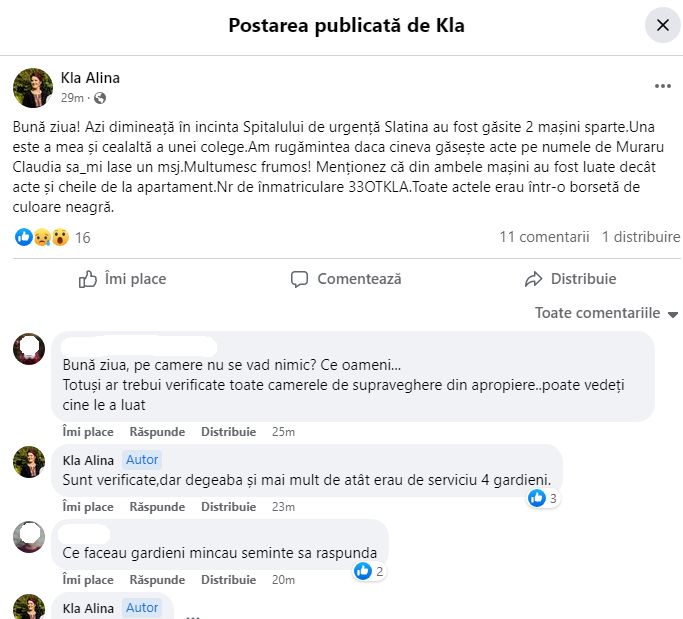Click the blurred avatar of first commenter
This screenshot has height=619, width=683.
pyautogui.click(x=29, y=348)
